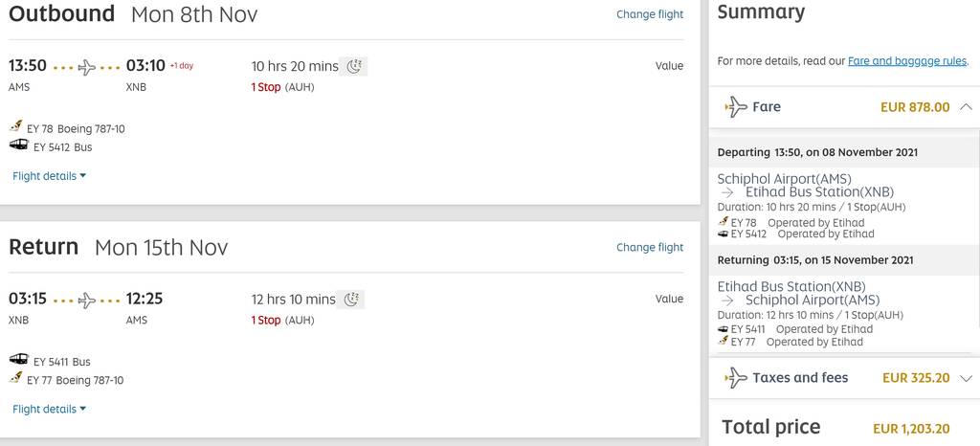The height and width of the screenshot is (446, 980).
Task: Click the return airplane route icon
Action: [x=87, y=301]
